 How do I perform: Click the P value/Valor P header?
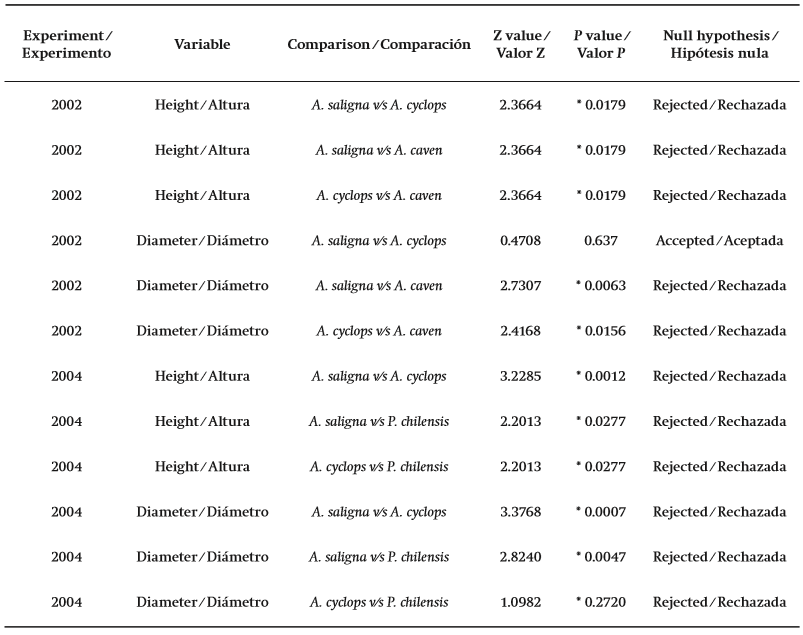pyautogui.click(x=602, y=44)
